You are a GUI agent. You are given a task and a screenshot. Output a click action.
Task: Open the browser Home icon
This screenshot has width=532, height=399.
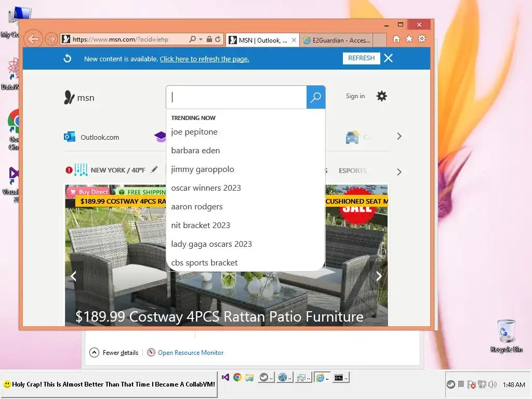(396, 39)
